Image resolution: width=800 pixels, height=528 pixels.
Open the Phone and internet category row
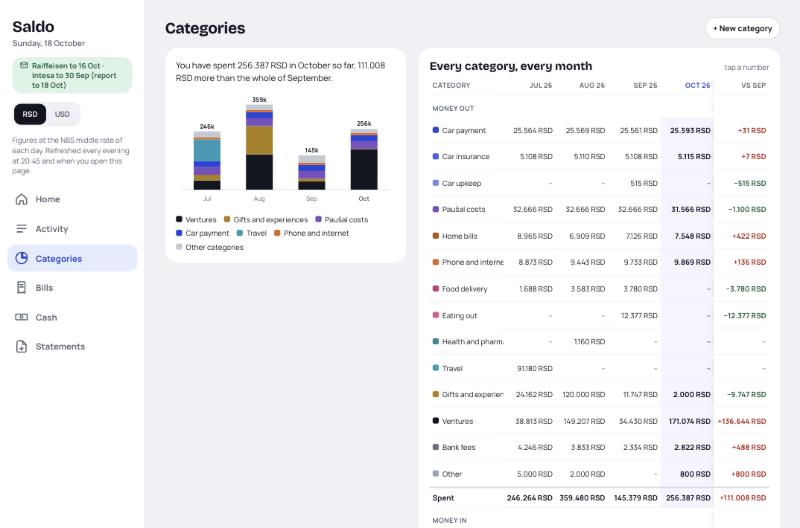(599, 262)
